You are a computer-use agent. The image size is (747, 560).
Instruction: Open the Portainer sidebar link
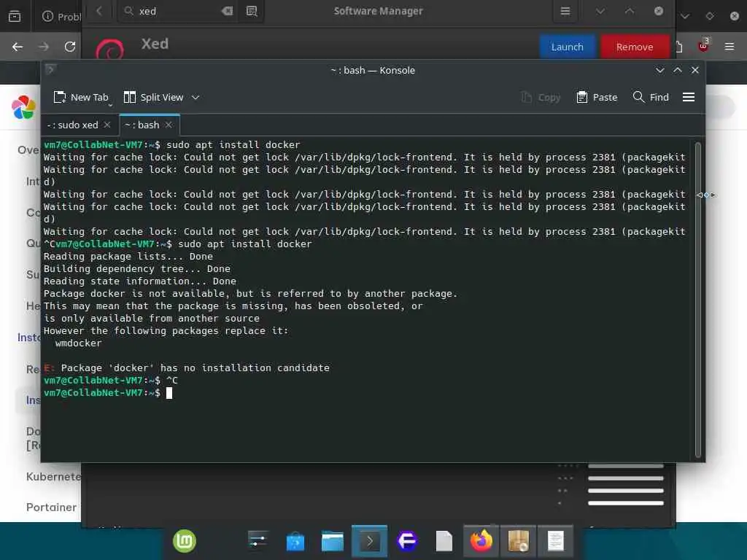point(52,507)
